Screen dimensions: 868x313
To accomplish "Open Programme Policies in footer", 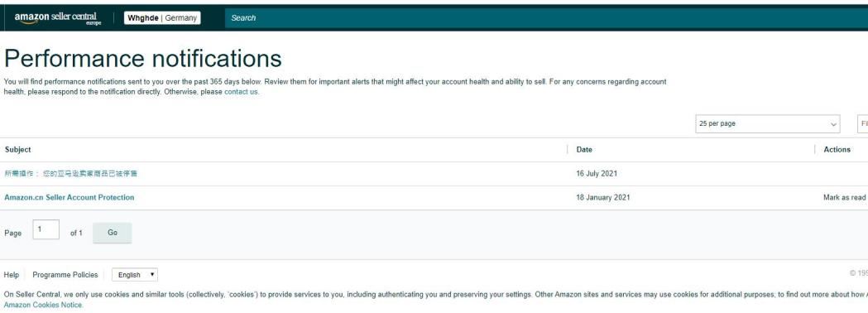I will pos(65,275).
